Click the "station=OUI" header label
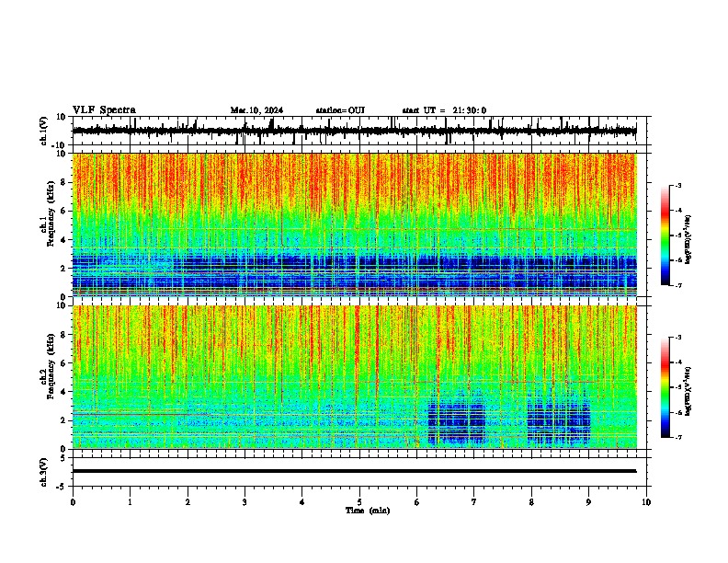728x563 pixels. 340,110
